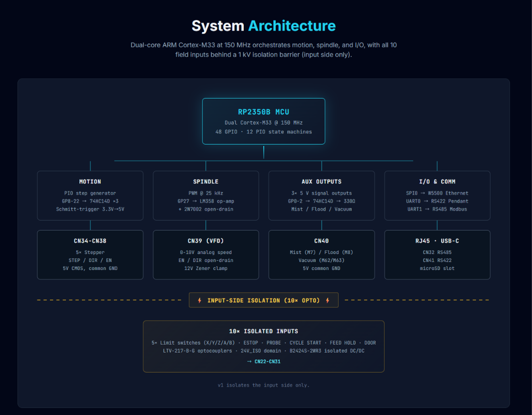532x415 pixels.
Task: Select the 10× ISOLATED INPUTS title
Action: (264, 331)
